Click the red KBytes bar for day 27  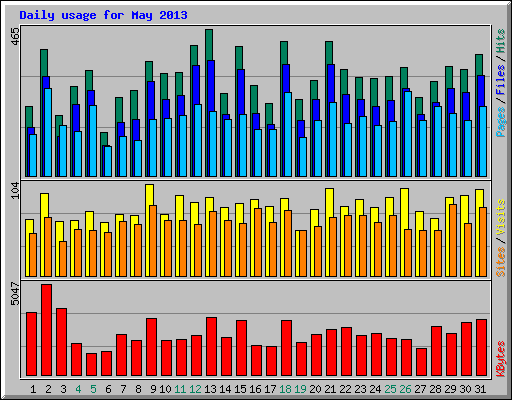(x=421, y=362)
